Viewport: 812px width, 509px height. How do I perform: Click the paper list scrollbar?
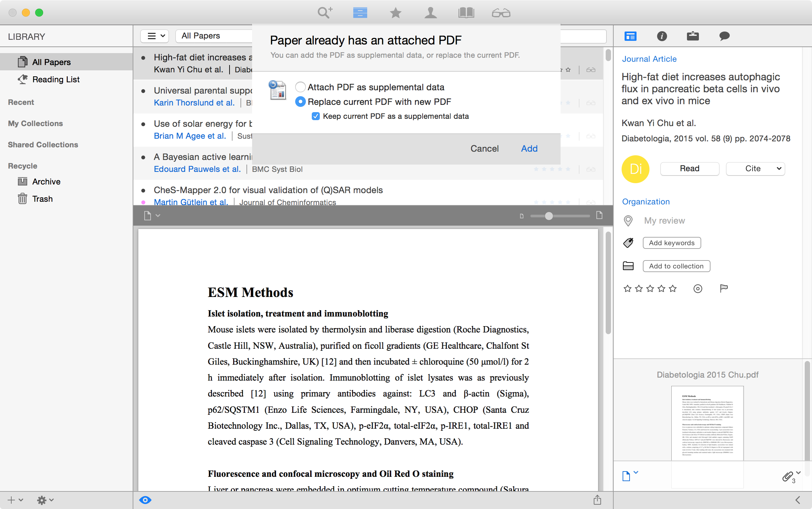click(608, 55)
